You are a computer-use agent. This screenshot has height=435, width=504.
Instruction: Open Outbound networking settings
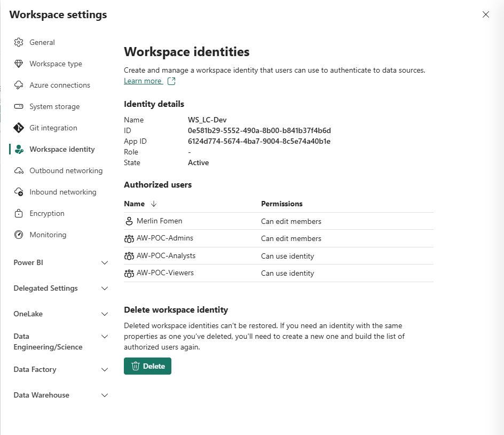[66, 170]
